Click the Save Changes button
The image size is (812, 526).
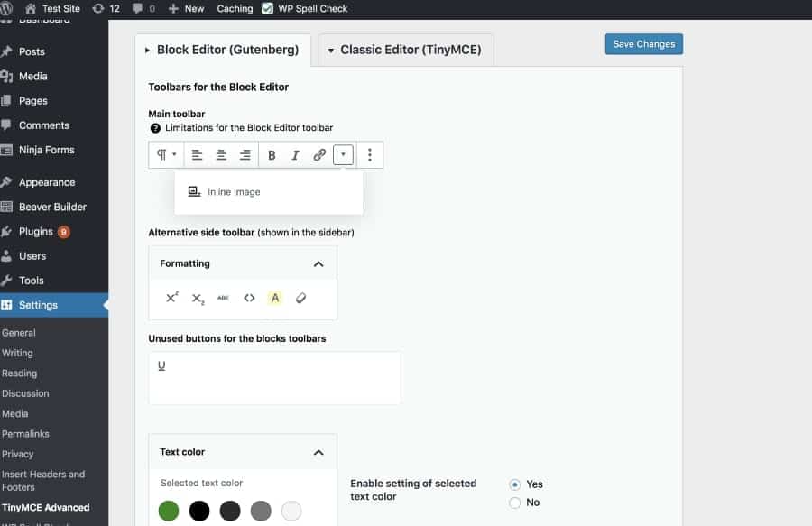point(643,44)
